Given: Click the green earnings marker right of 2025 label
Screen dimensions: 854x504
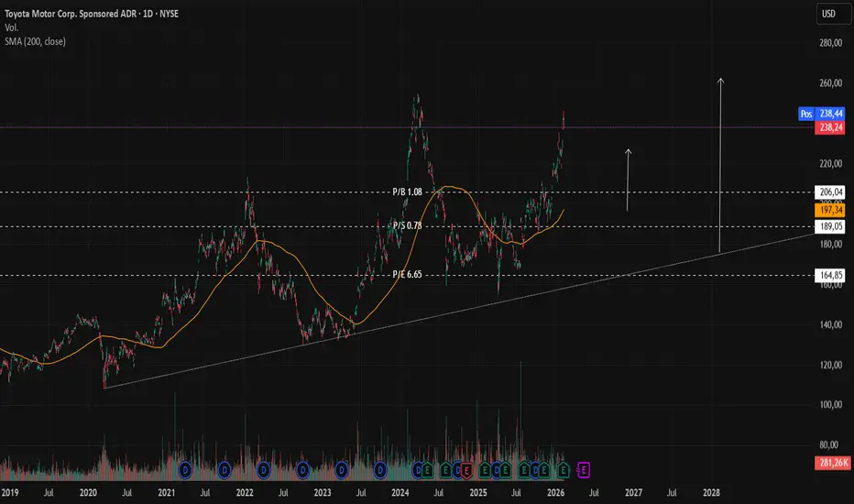Looking at the screenshot, I should point(485,470).
